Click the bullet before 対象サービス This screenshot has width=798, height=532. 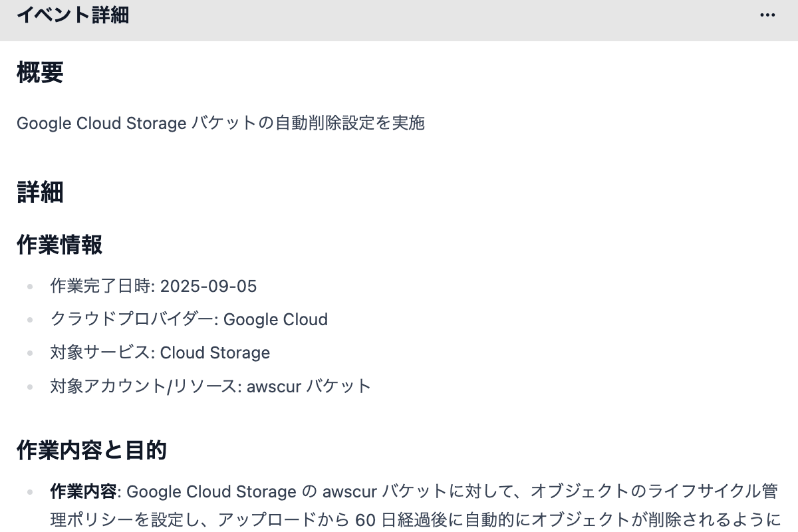point(30,353)
